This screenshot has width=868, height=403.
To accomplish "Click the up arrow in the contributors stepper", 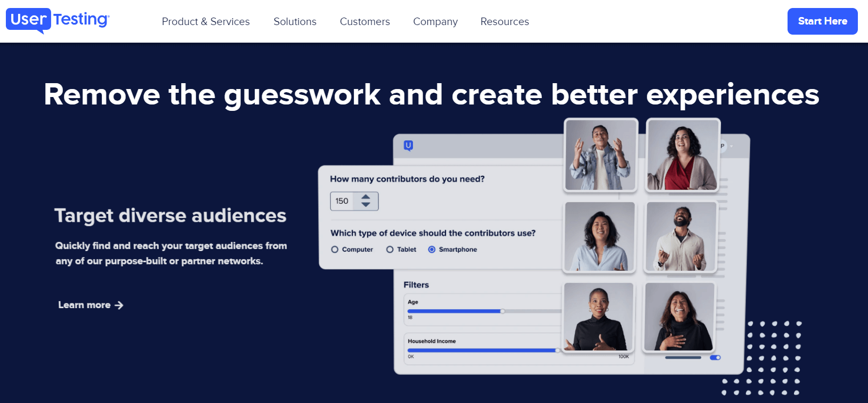I will click(366, 197).
